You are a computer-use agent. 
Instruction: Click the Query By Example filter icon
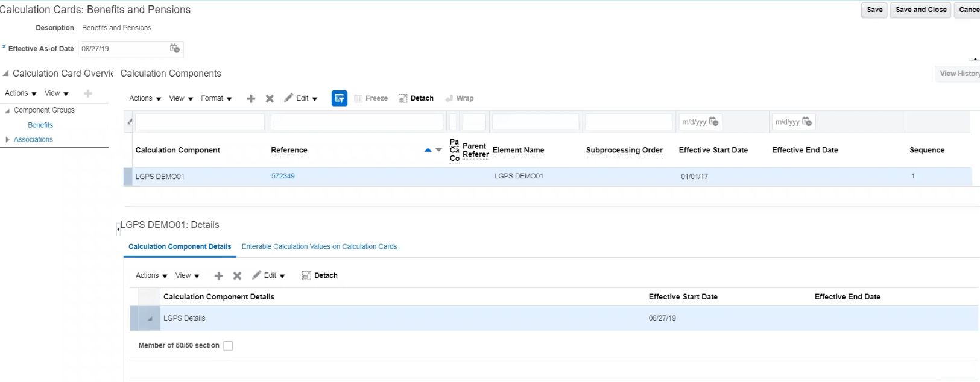(340, 98)
